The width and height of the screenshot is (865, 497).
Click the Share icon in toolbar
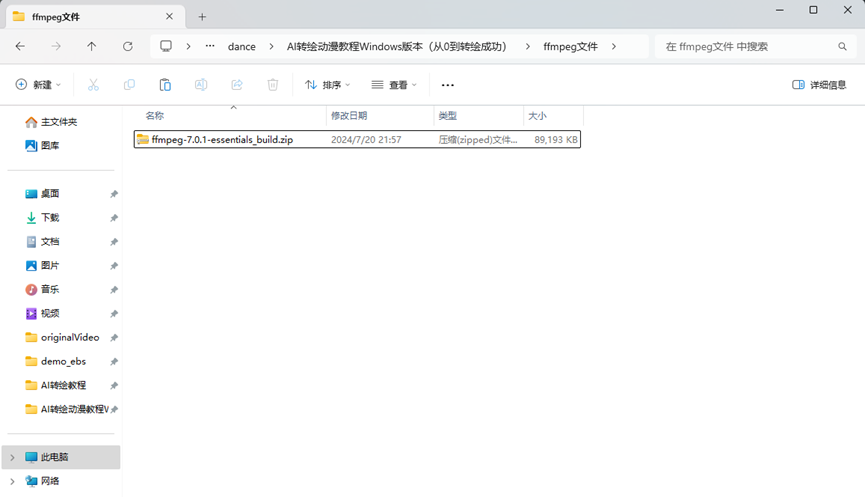(237, 85)
